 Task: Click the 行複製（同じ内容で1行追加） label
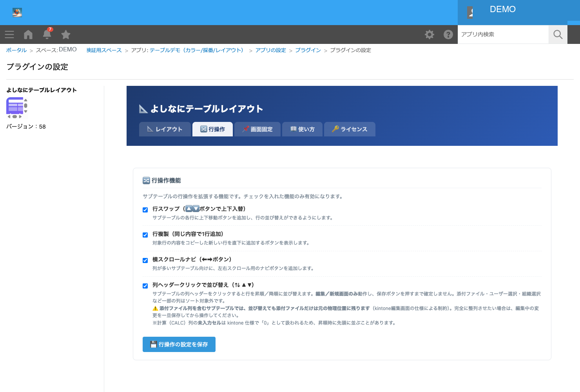coord(188,234)
